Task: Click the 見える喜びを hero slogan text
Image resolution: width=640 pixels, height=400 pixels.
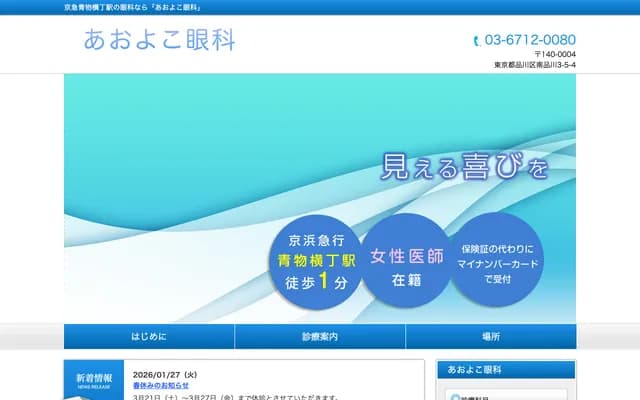Action: click(x=465, y=166)
